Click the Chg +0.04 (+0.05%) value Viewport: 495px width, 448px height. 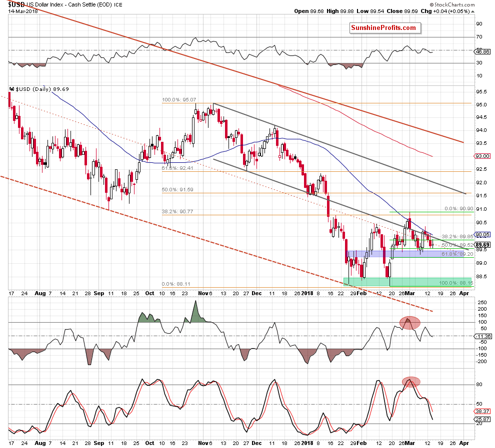tap(445, 11)
